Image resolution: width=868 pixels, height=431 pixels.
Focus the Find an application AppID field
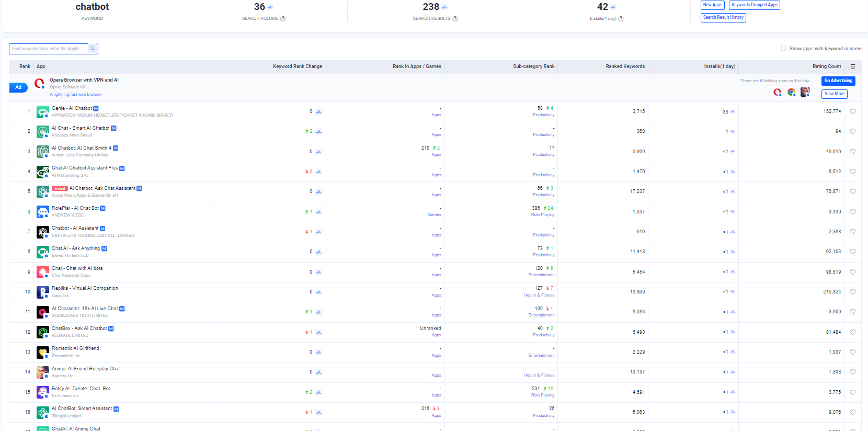click(49, 49)
